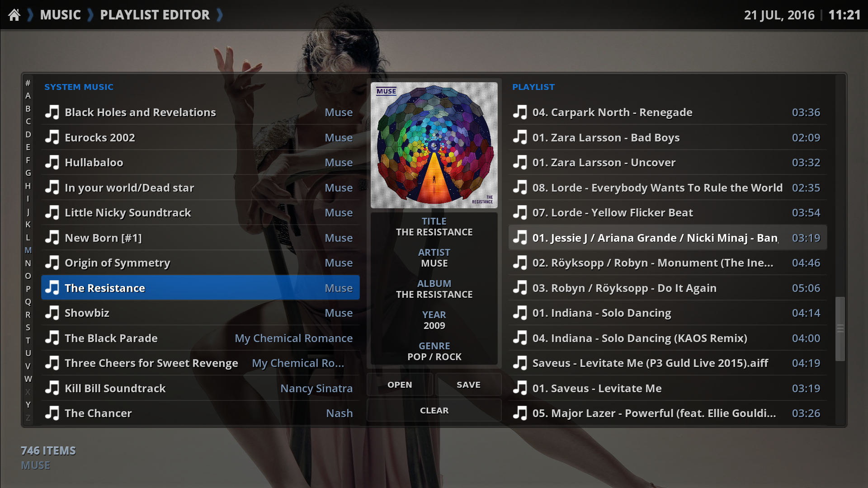The image size is (868, 488).
Task: Click note icon for The Black Parade
Action: [52, 338]
